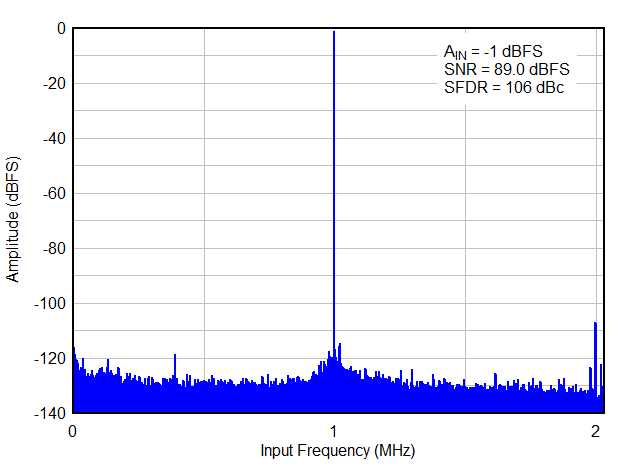Click the 1 MHz fundamental peak tip

tap(334, 33)
